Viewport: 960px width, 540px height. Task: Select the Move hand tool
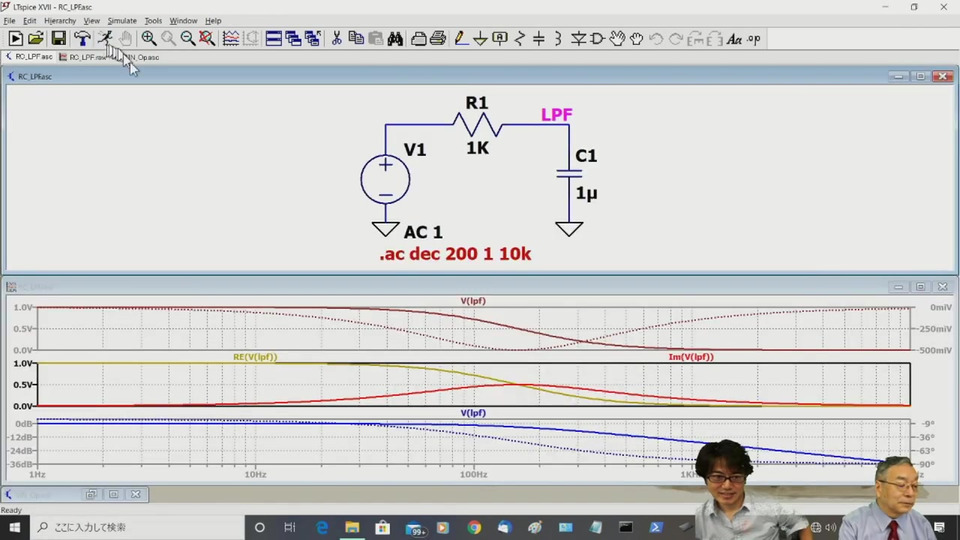(617, 39)
